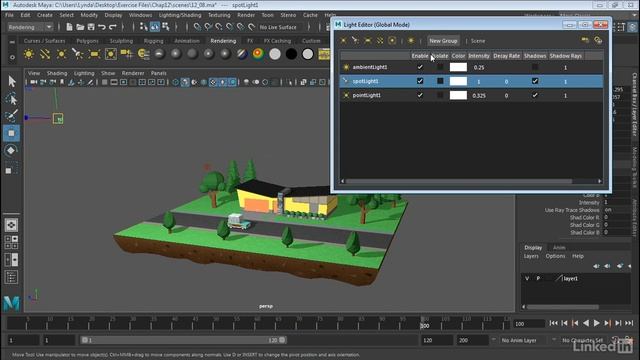Click the New Scene icon
The width and height of the screenshot is (640, 360).
69,27
